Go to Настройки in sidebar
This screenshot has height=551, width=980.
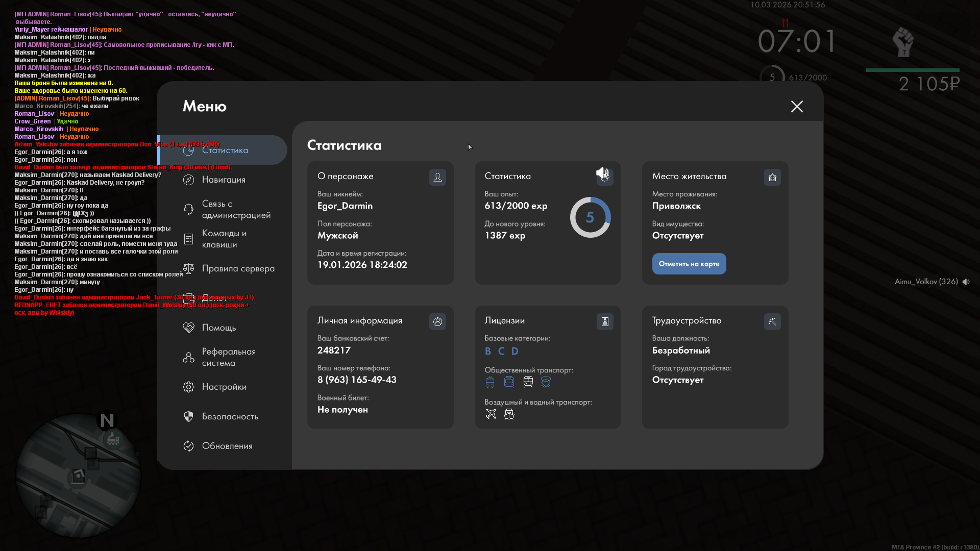[x=224, y=387]
